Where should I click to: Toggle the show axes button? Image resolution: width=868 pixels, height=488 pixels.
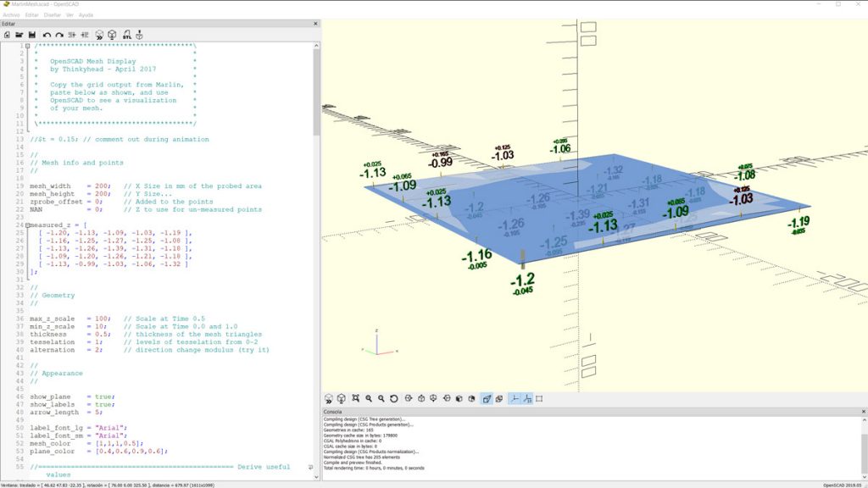point(514,398)
